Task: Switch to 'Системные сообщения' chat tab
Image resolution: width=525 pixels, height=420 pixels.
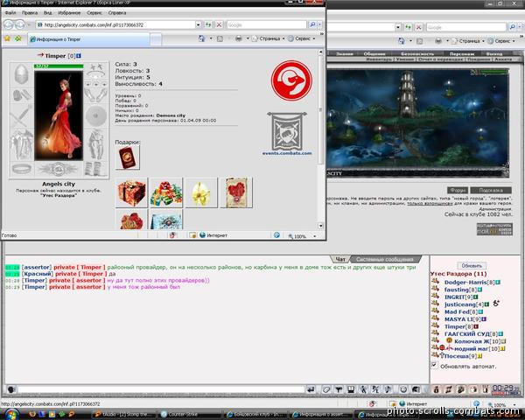Action: [x=384, y=259]
